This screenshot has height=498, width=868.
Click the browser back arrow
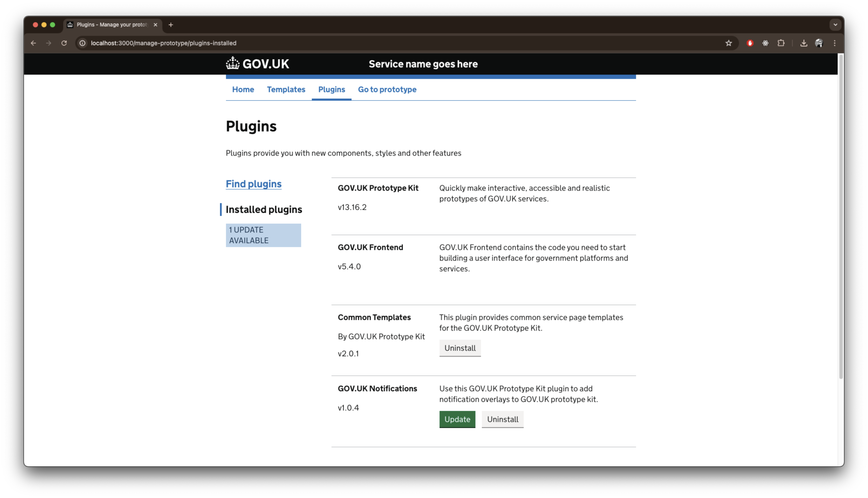pyautogui.click(x=33, y=43)
